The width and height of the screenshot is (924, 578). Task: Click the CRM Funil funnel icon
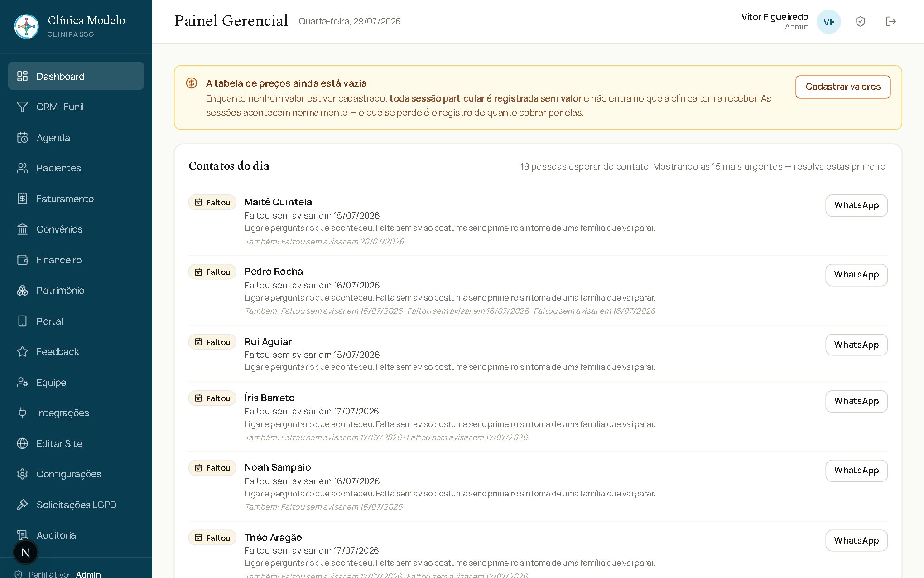[22, 107]
